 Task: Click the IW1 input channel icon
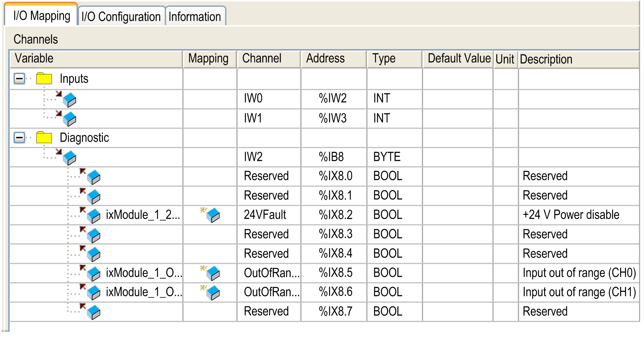click(x=69, y=119)
